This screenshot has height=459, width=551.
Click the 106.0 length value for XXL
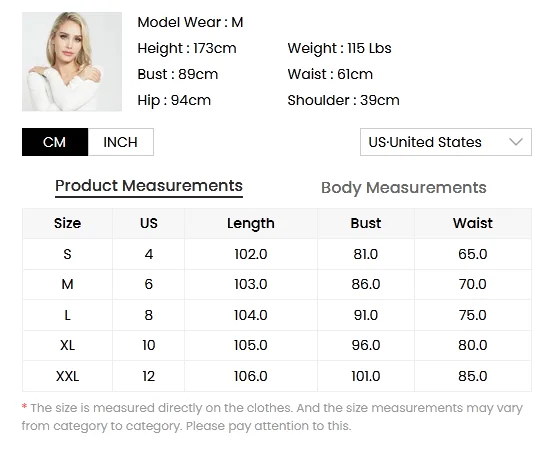[x=251, y=376]
